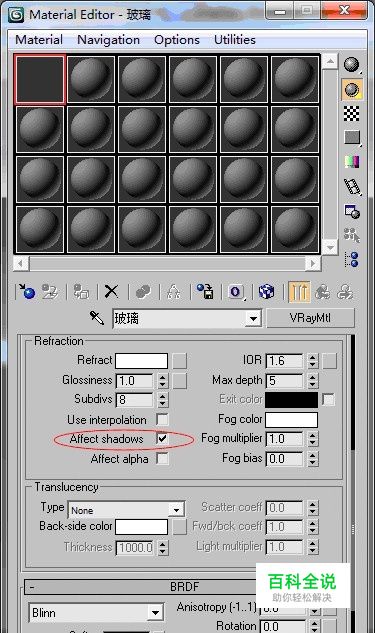Image resolution: width=375 pixels, height=633 pixels.
Task: Click the Refract color swatch
Action: (x=141, y=361)
